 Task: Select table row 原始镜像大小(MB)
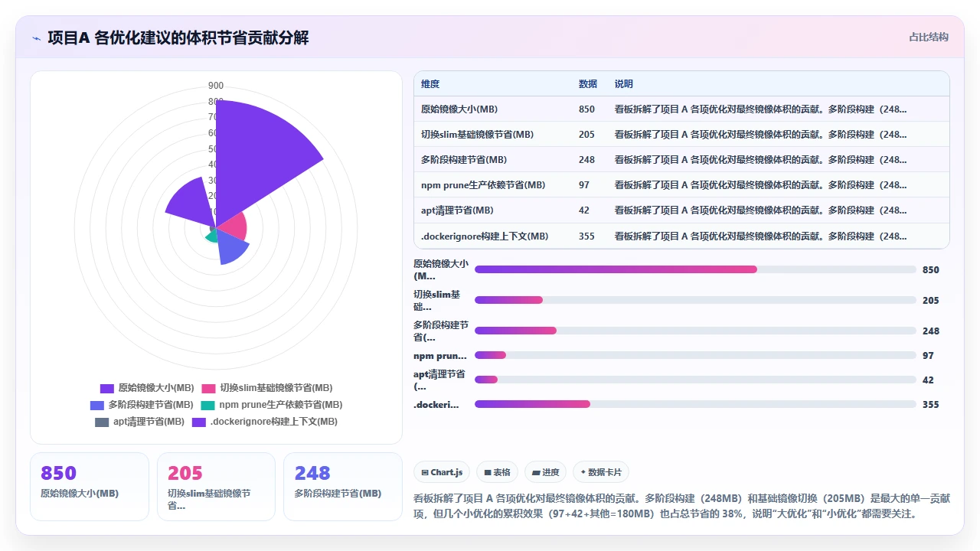pyautogui.click(x=681, y=109)
